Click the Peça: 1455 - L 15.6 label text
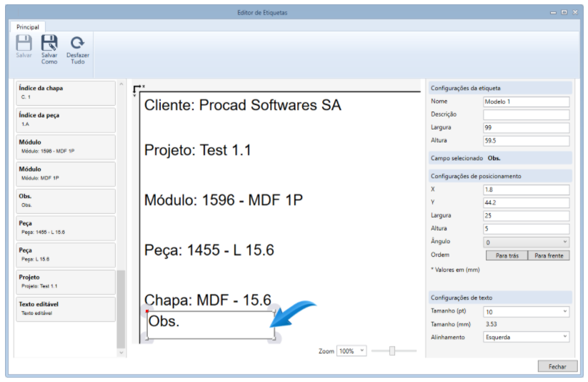This screenshot has height=382, width=588. point(209,250)
